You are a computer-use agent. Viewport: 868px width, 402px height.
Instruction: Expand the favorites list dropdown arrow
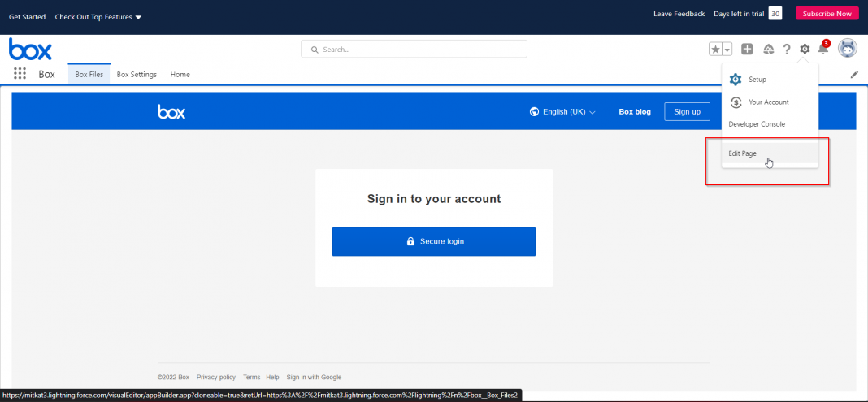(x=727, y=50)
